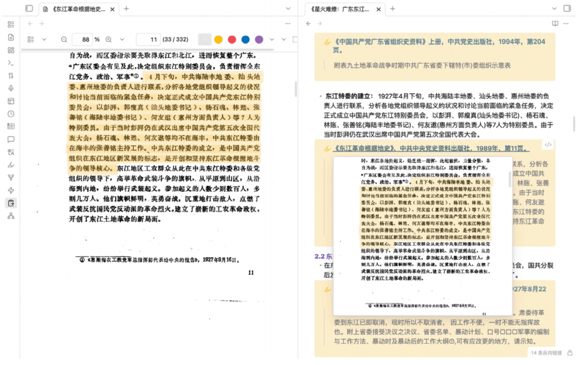The image size is (588, 365).
Task: Select the red highlight color
Action: click(232, 39)
